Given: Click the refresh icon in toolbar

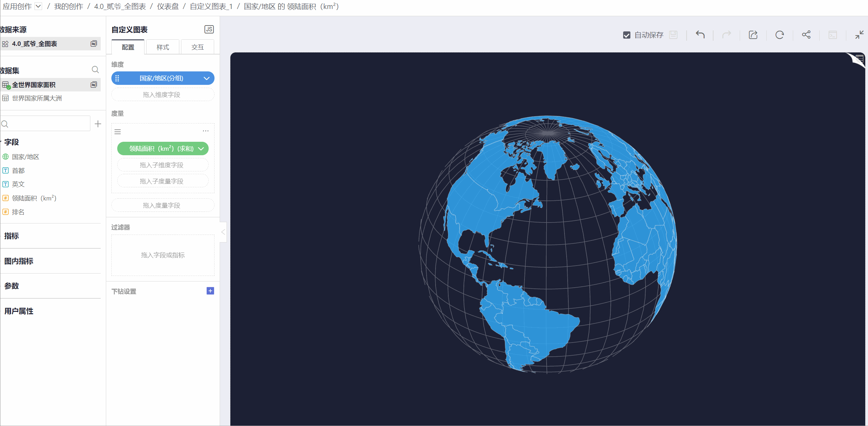Looking at the screenshot, I should click(779, 34).
